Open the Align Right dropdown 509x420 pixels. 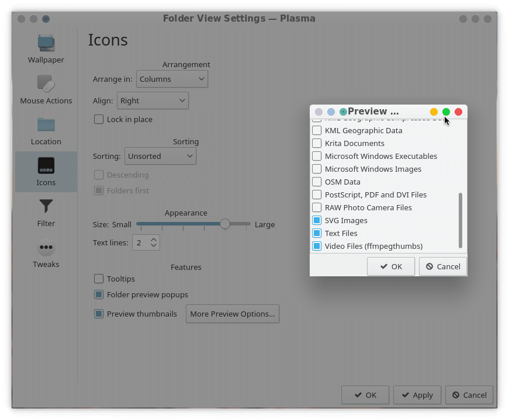153,100
